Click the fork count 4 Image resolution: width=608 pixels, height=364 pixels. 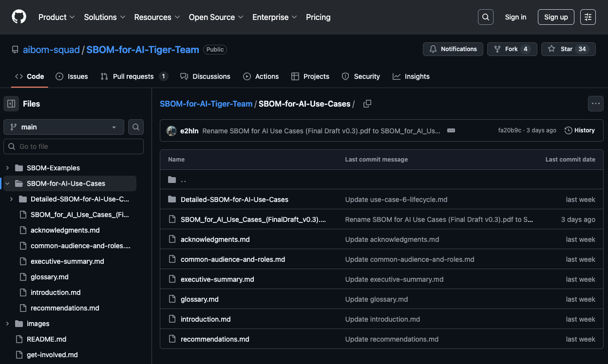[525, 49]
